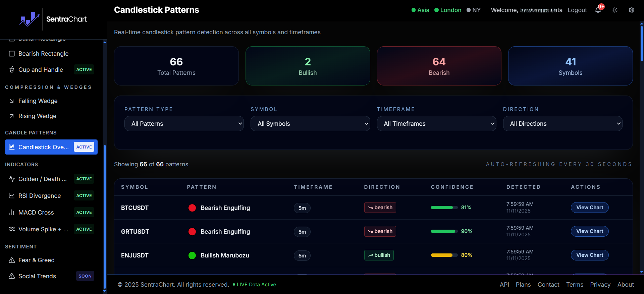644x294 pixels.
Task: Click the Falling Wedge arrow icon
Action: pyautogui.click(x=12, y=101)
